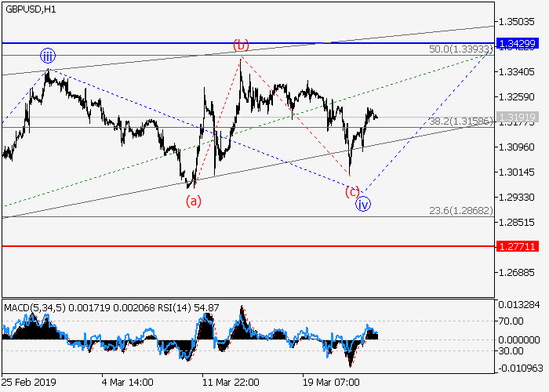Click the 11 Mar 22:00 time label

tap(231, 384)
